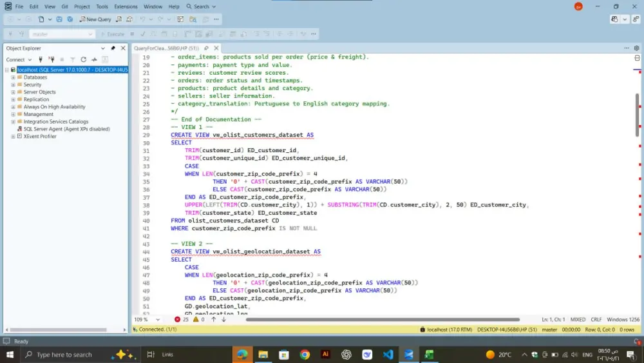Expand the XEvent Profiler node
This screenshot has width=644, height=363.
pos(13,137)
